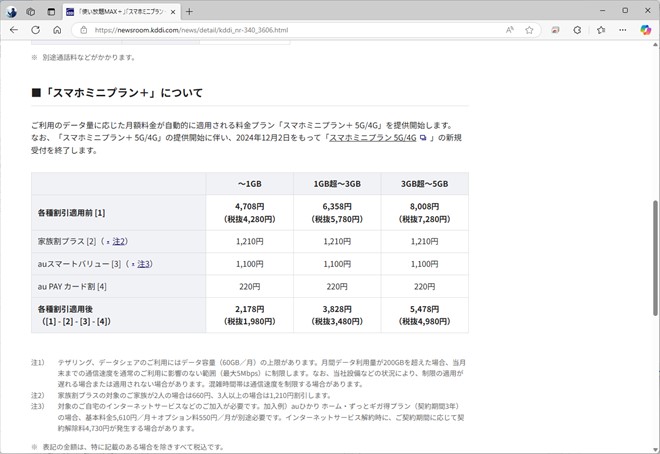This screenshot has height=454, width=660.
Task: Select 1,100円 in the 1GB超～3GB column
Action: tap(337, 264)
